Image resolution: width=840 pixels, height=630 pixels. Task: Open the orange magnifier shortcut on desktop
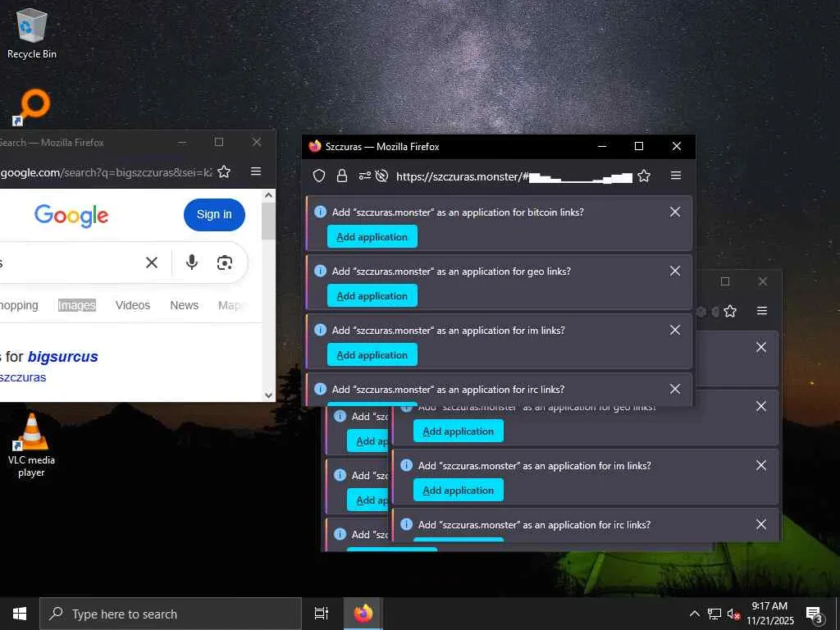(32, 107)
